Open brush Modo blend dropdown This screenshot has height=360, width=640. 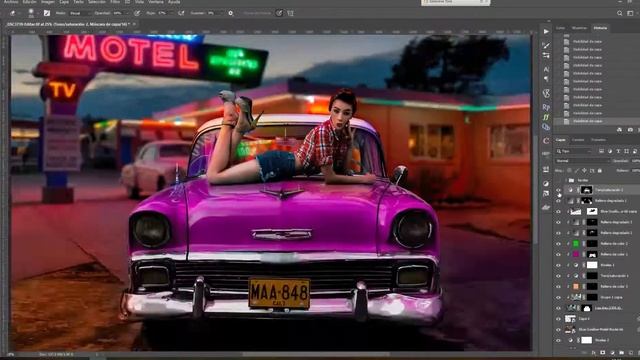80,13
